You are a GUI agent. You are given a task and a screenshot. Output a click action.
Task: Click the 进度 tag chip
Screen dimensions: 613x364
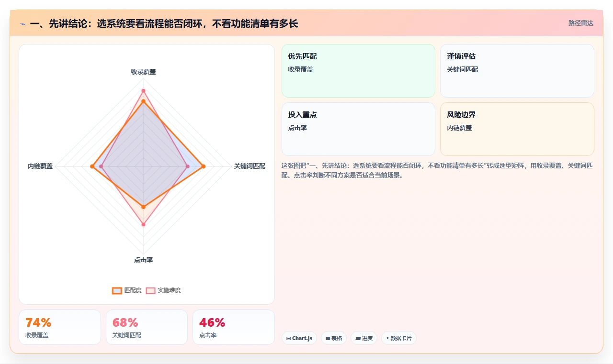tap(364, 338)
